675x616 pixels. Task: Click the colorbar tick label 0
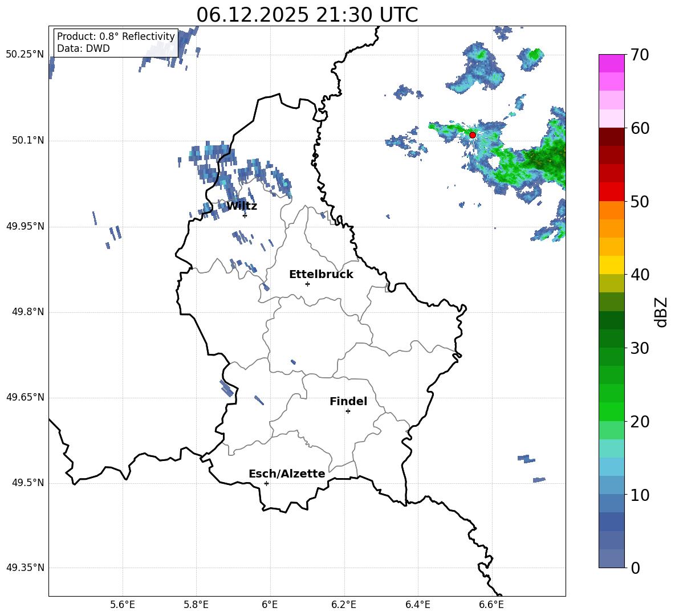point(635,568)
